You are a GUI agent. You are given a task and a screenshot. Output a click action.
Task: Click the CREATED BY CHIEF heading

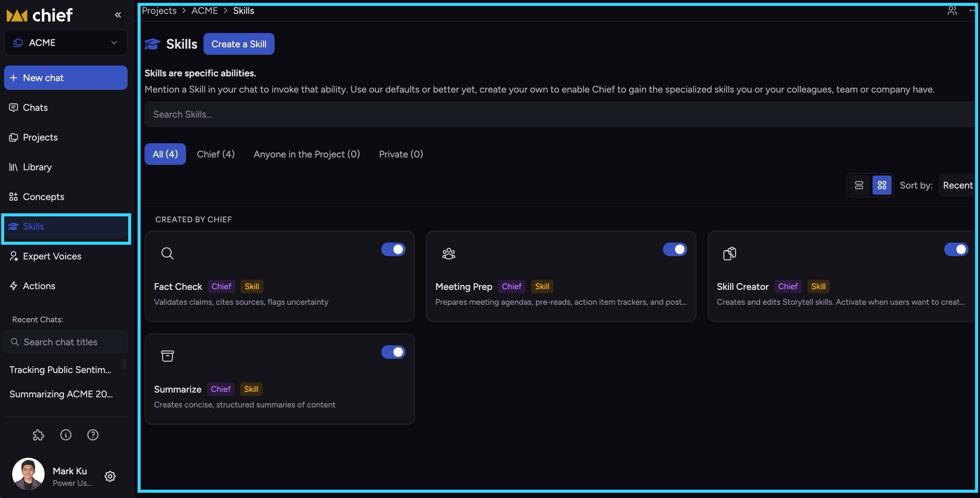tap(193, 219)
